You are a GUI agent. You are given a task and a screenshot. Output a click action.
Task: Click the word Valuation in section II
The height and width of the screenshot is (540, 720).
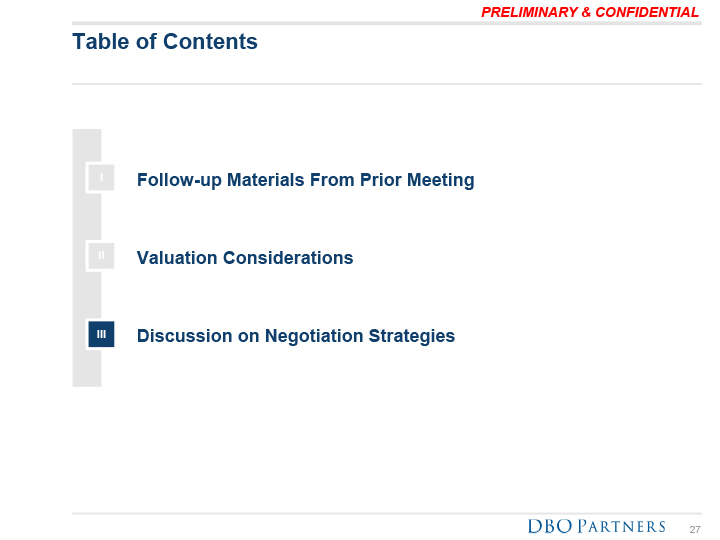[177, 258]
